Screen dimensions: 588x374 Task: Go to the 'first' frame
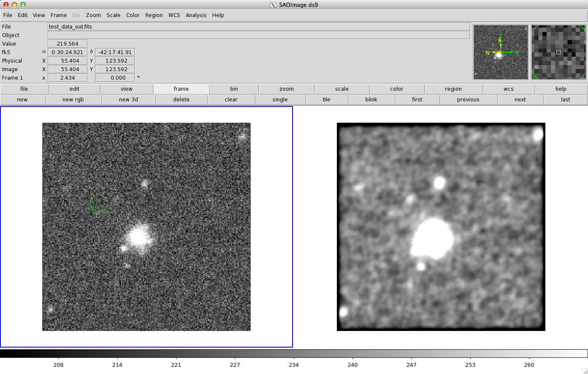point(417,100)
